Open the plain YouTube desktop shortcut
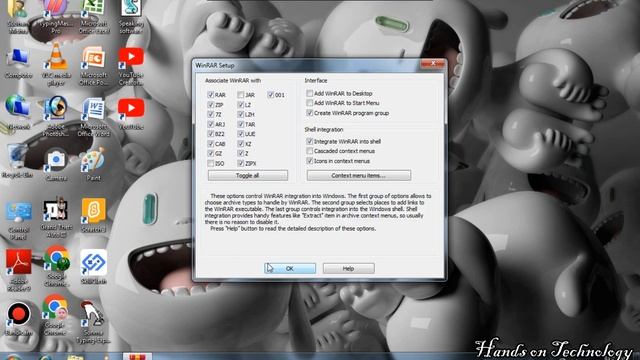Screen dimensions: 640x360 click(x=131, y=114)
